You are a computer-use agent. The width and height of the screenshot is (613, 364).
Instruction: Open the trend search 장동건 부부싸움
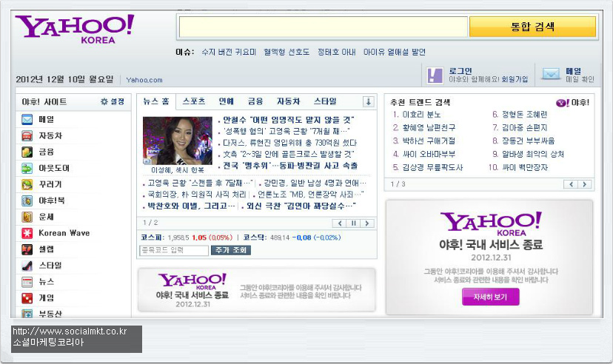[x=528, y=141]
